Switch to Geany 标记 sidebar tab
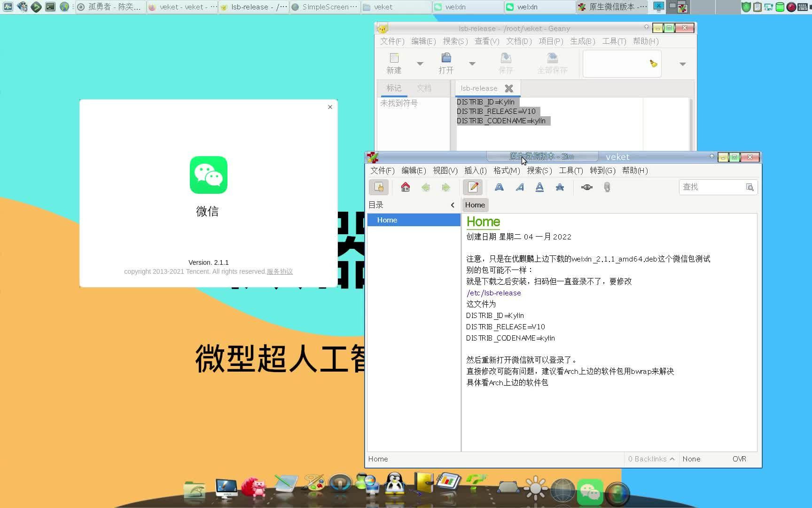Screen dimensions: 812x508 [394, 88]
